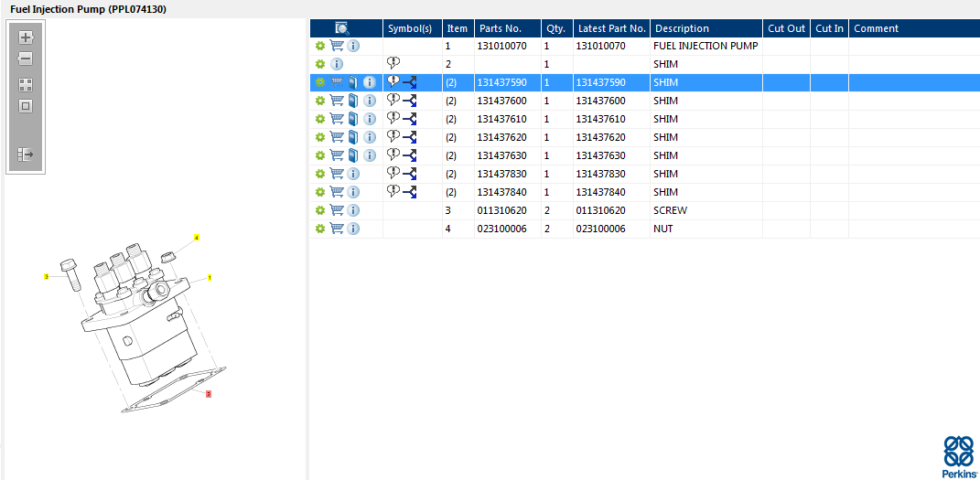980x480 pixels.
Task: Click the Parts No. column header
Action: coord(500,28)
